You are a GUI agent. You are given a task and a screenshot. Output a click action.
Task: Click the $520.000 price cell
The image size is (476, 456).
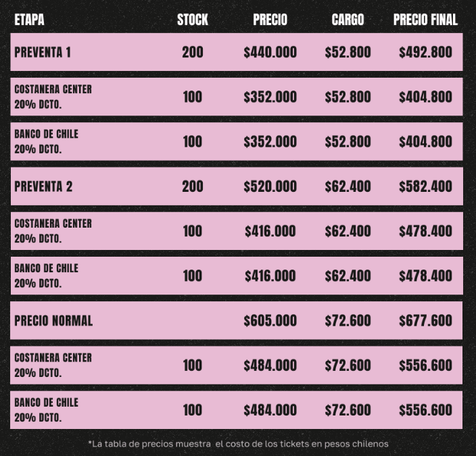[270, 186]
